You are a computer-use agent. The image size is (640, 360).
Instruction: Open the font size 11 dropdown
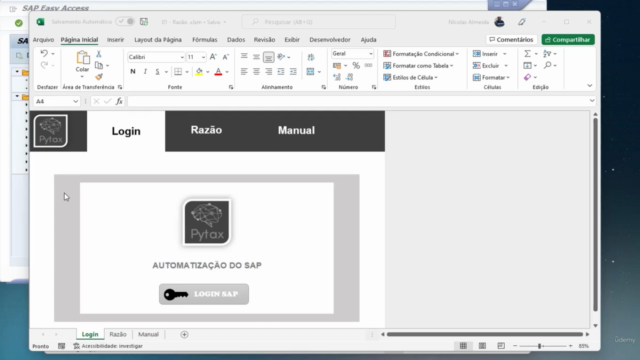[x=203, y=57]
